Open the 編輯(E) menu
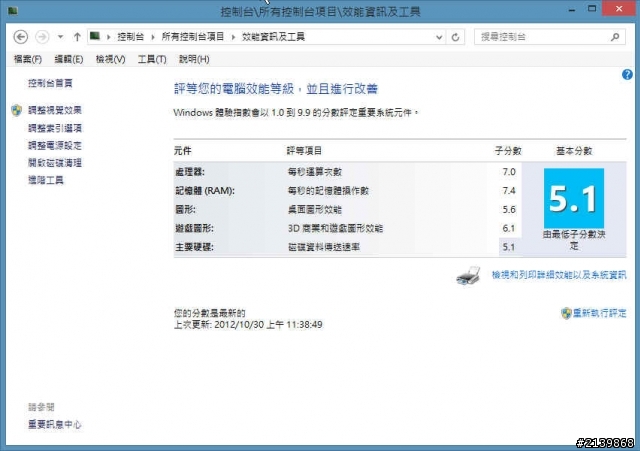640x451 pixels. click(69, 59)
